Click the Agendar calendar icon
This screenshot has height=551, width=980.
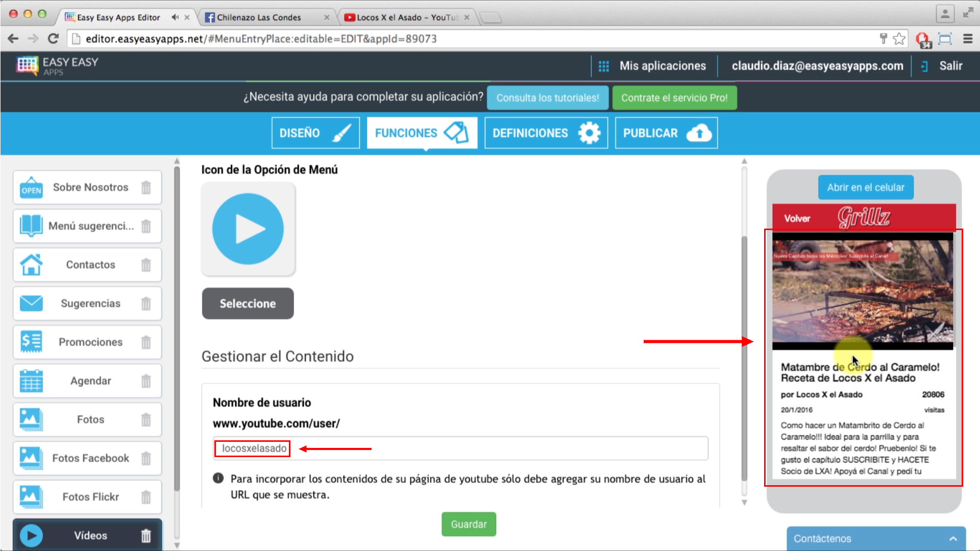(31, 381)
